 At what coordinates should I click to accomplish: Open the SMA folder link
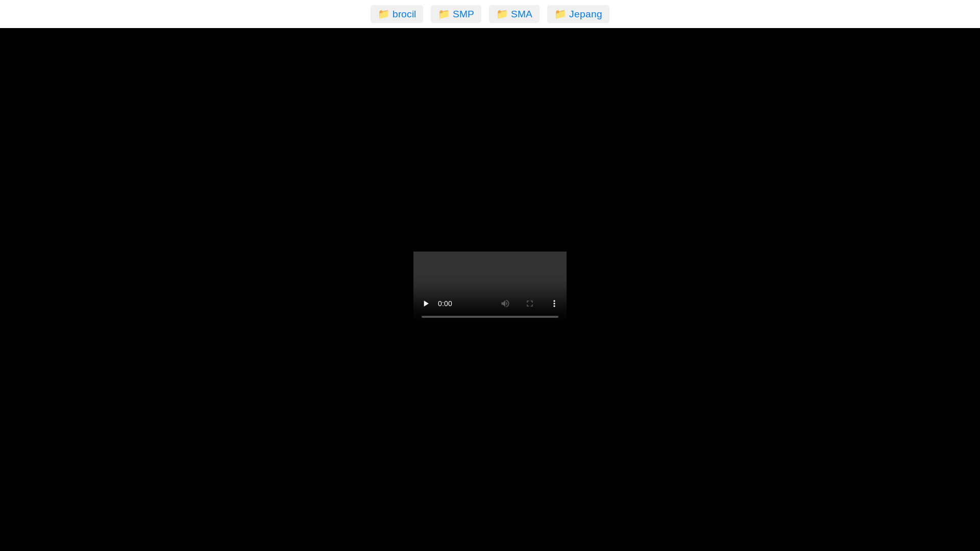(x=514, y=14)
